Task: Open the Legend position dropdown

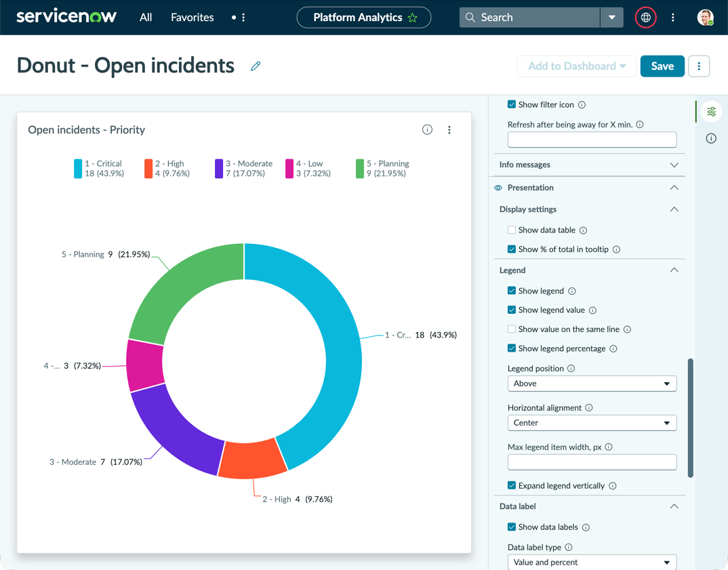Action: tap(592, 384)
